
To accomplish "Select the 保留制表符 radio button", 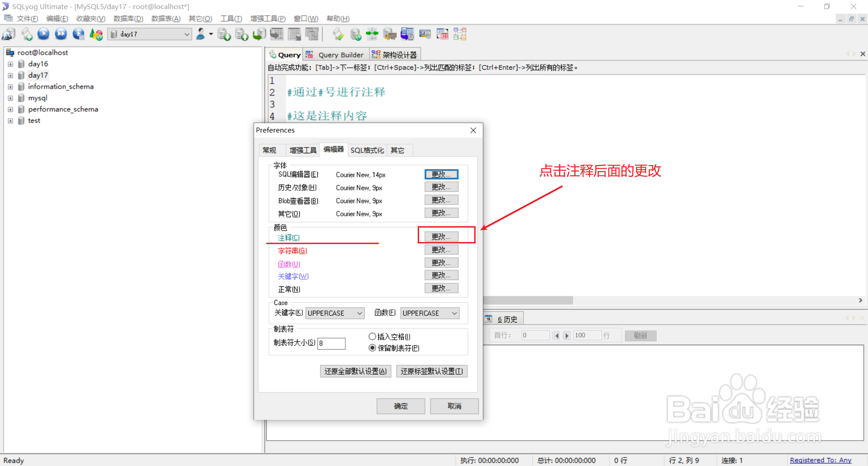I will pos(372,348).
